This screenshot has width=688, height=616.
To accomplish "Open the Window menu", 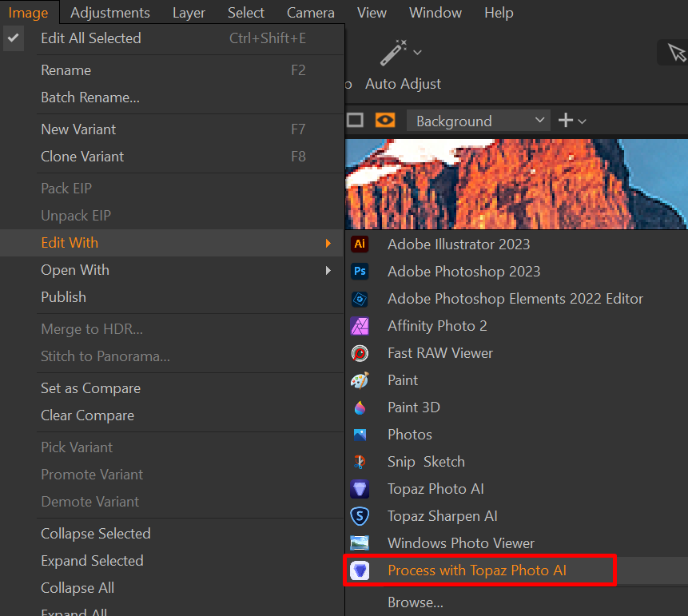I will [x=435, y=13].
